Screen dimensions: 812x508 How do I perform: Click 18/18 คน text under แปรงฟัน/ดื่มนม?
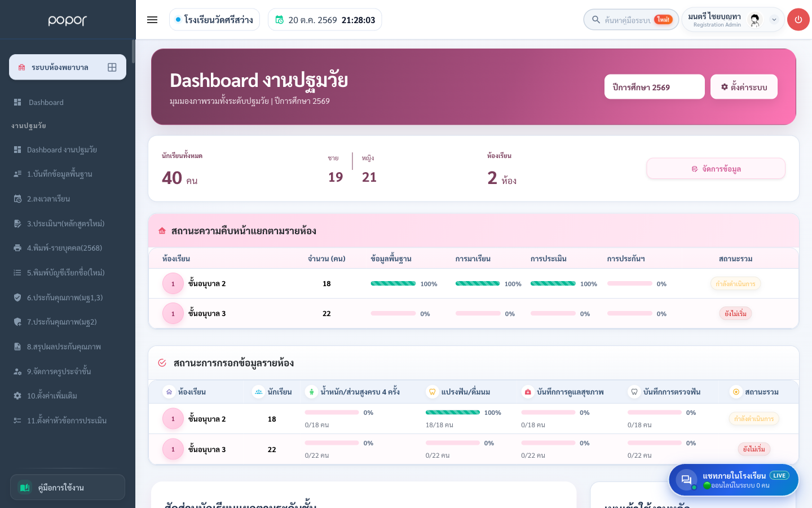click(439, 425)
